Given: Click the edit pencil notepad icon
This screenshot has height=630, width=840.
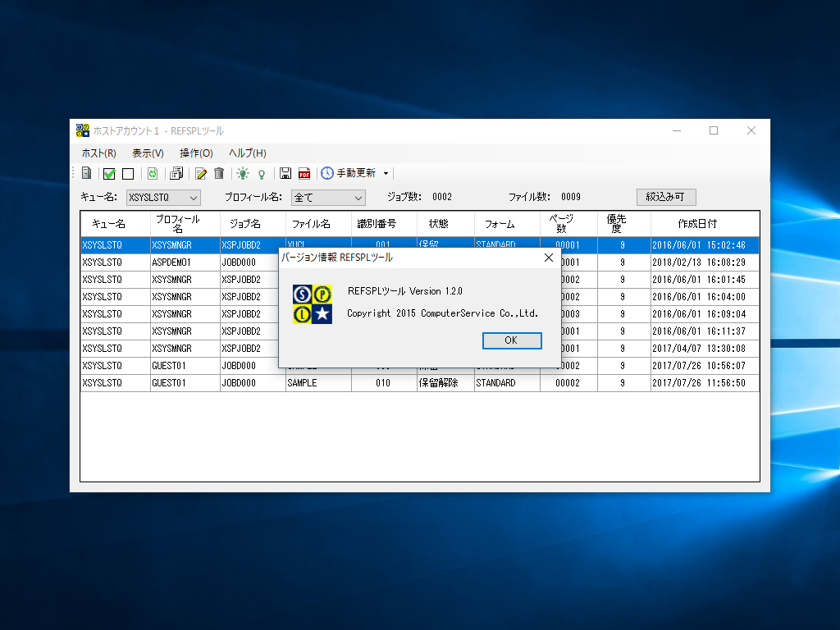Looking at the screenshot, I should tap(201, 174).
